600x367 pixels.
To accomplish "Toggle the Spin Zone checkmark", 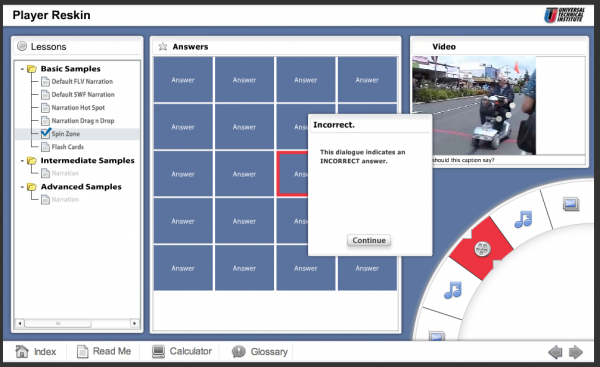I will [46, 133].
